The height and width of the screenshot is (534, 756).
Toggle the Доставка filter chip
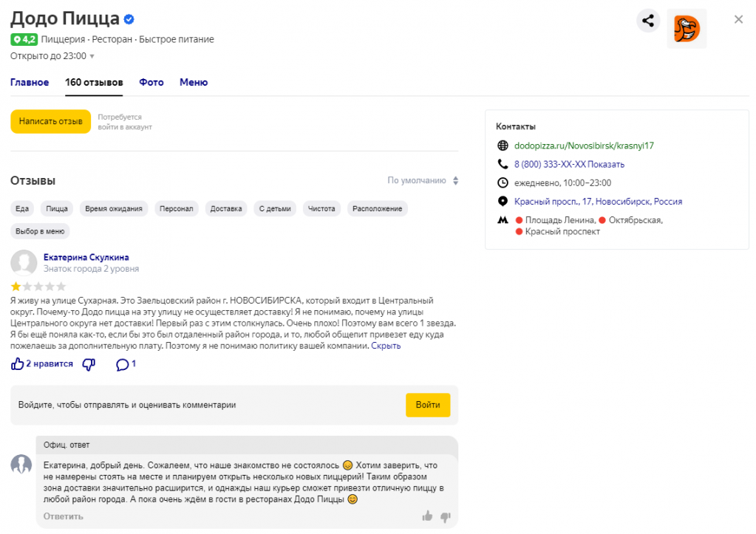pos(226,209)
